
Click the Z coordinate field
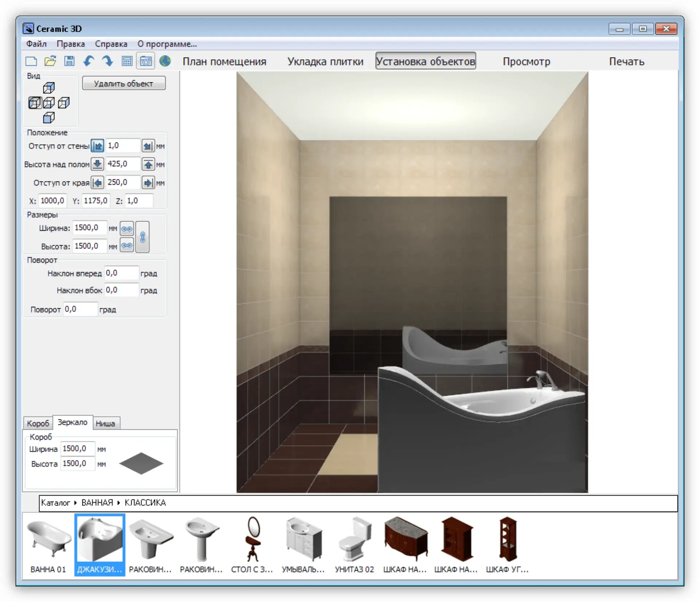(x=139, y=201)
